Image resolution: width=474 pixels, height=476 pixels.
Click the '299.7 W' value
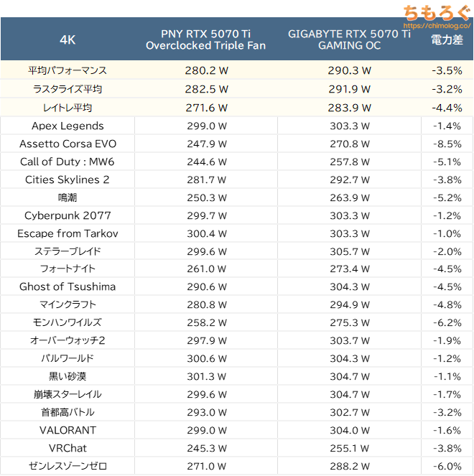pyautogui.click(x=207, y=215)
